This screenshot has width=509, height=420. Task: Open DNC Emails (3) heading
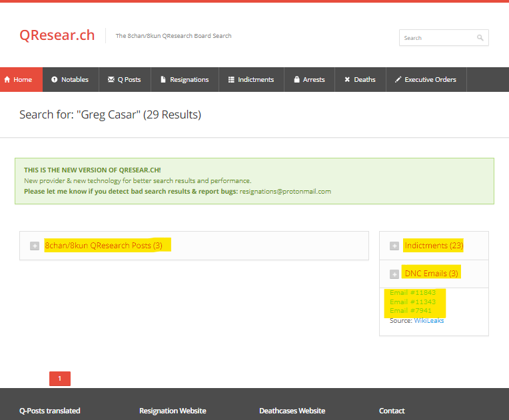(x=432, y=274)
